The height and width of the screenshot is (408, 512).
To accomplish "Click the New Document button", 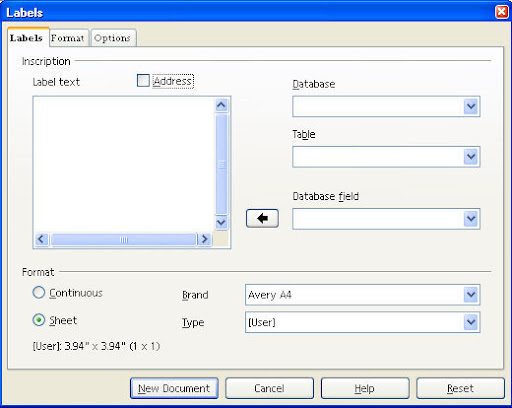I will [174, 388].
